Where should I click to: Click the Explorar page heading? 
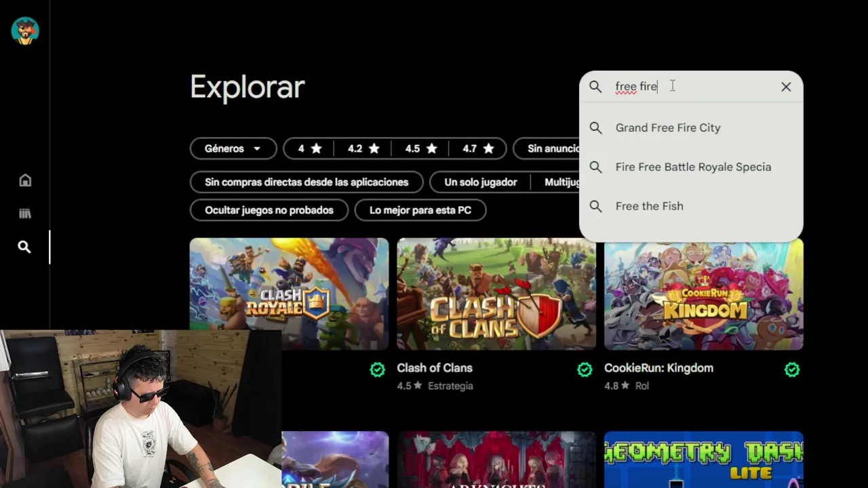point(248,87)
